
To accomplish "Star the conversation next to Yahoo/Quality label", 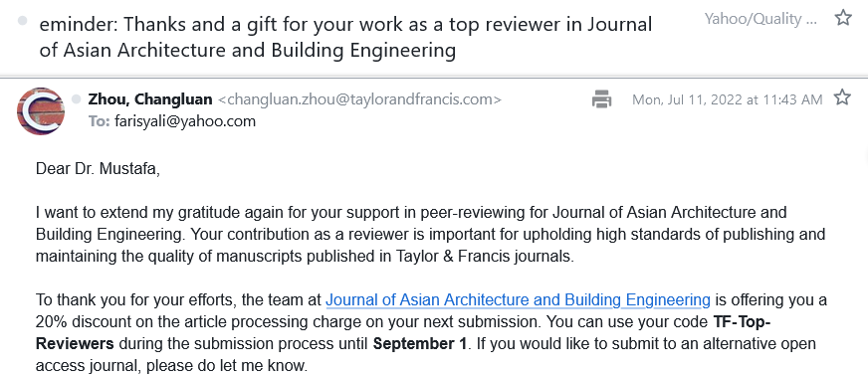I will pyautogui.click(x=842, y=18).
